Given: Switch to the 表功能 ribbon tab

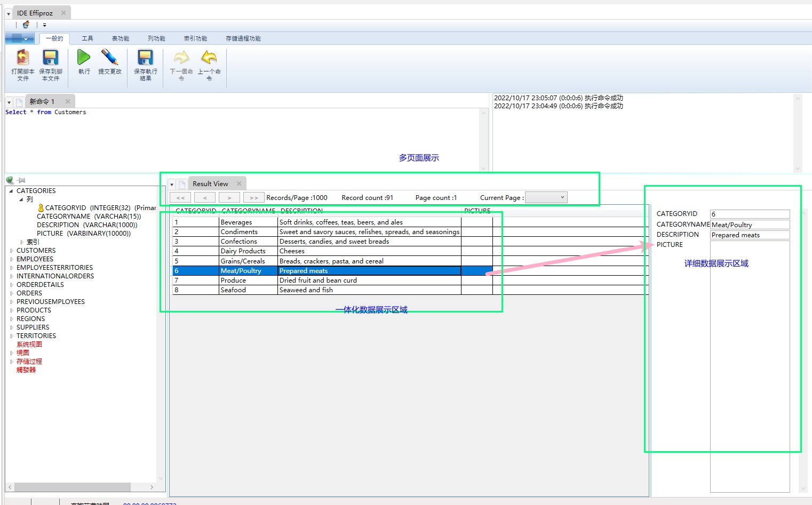Looking at the screenshot, I should (x=121, y=38).
